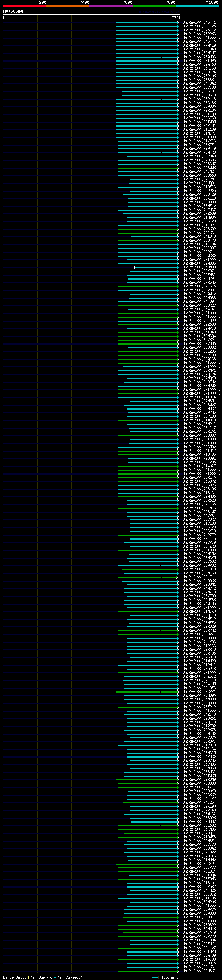This screenshot has width=222, height=980.
Task: Select hit label UniRef100_A1CAP7
Action: pos(199,225)
